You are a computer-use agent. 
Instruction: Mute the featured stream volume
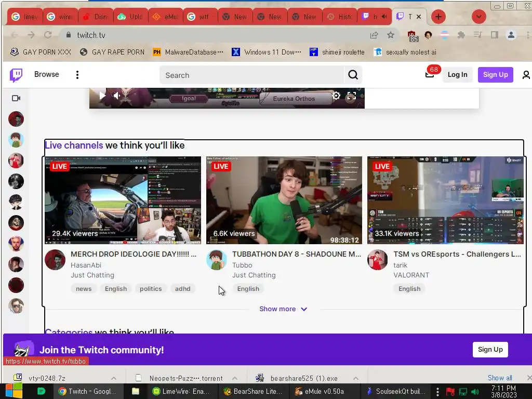pyautogui.click(x=117, y=96)
